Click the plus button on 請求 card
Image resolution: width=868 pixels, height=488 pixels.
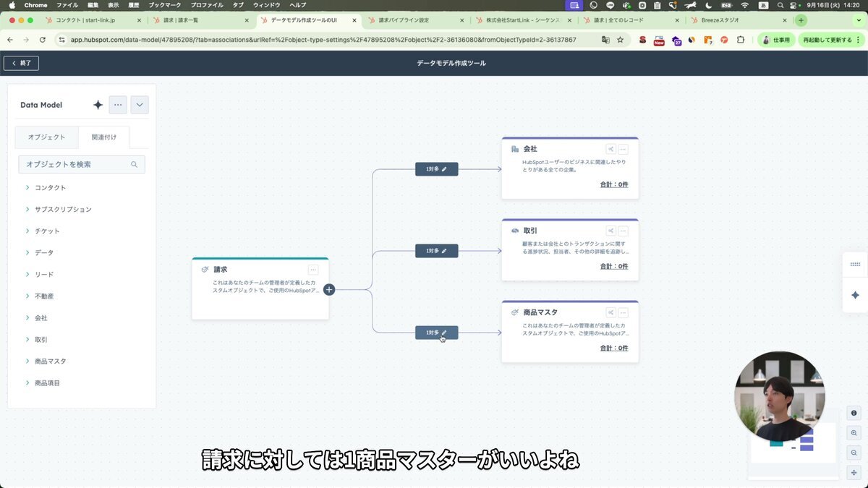point(329,290)
